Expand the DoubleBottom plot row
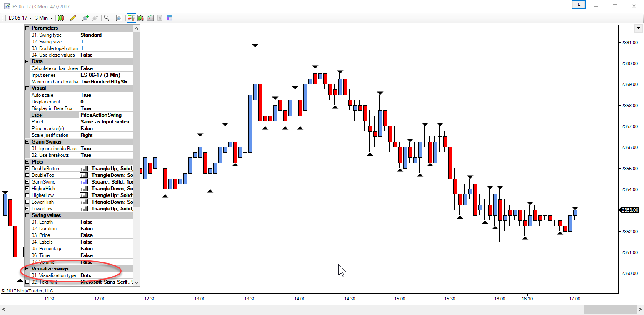Image resolution: width=644 pixels, height=315 pixels. click(27, 169)
